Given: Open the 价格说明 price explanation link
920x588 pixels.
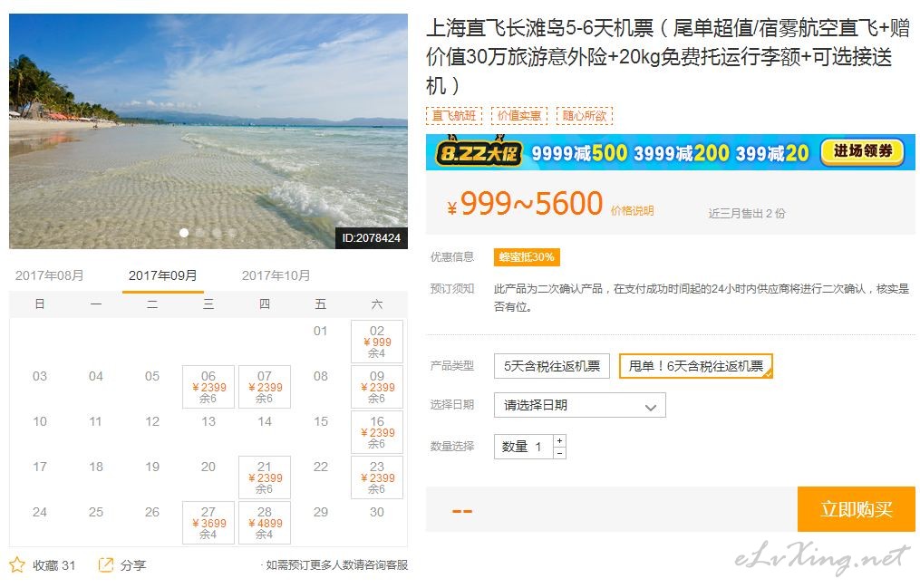Looking at the screenshot, I should coord(632,210).
